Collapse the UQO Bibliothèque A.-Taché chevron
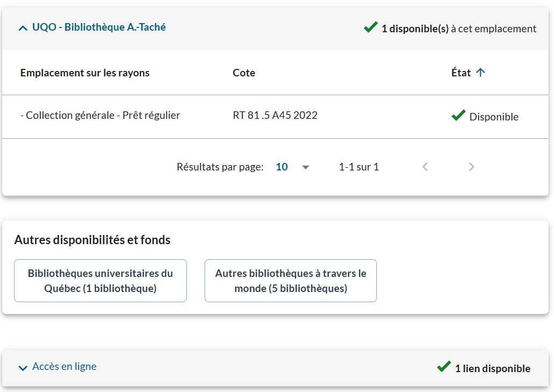The height and width of the screenshot is (392, 554). tap(23, 28)
